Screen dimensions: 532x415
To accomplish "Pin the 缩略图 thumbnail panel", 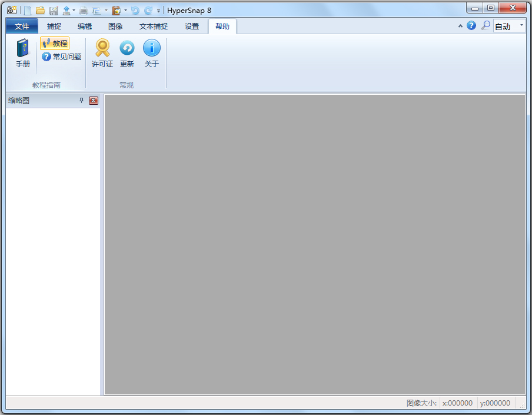I will point(81,101).
